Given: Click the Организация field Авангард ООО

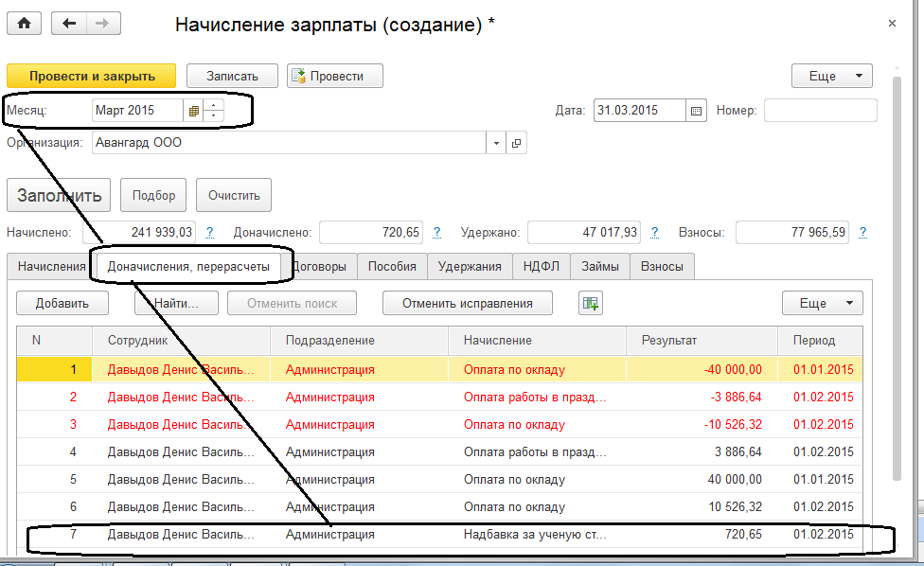Looking at the screenshot, I should 289,143.
